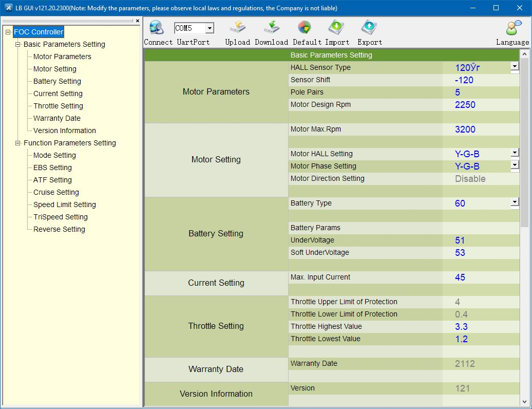Collapse the Basic Parameters Setting tree node
Viewport: 532px width, 409px height.
click(18, 44)
